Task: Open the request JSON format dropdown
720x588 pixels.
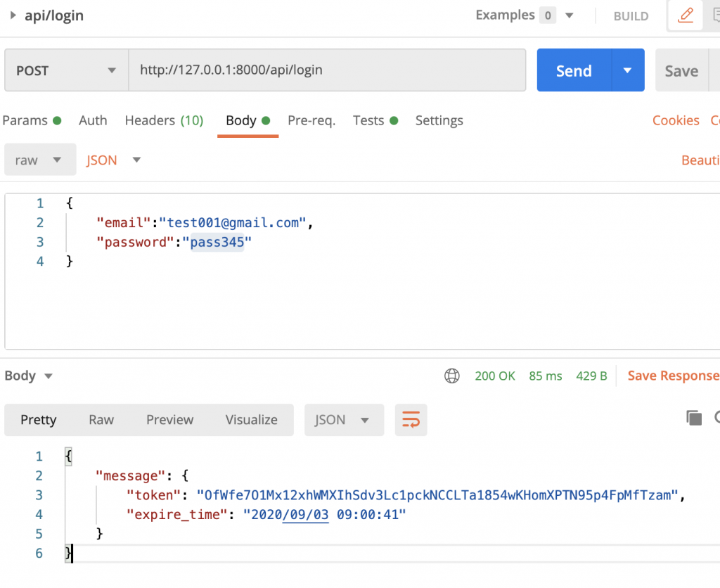Action: [114, 160]
